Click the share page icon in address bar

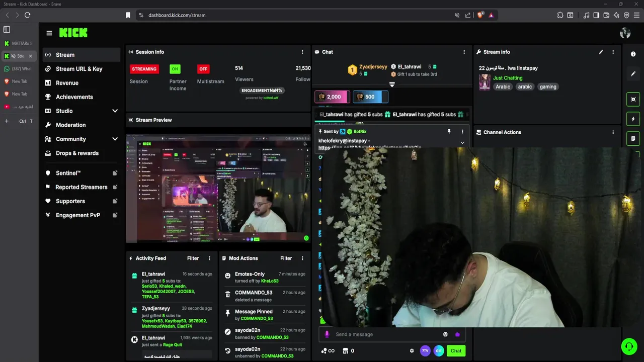pyautogui.click(x=468, y=15)
